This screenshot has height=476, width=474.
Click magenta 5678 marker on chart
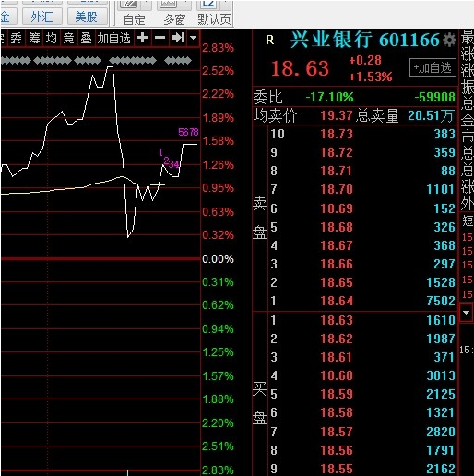[x=188, y=132]
